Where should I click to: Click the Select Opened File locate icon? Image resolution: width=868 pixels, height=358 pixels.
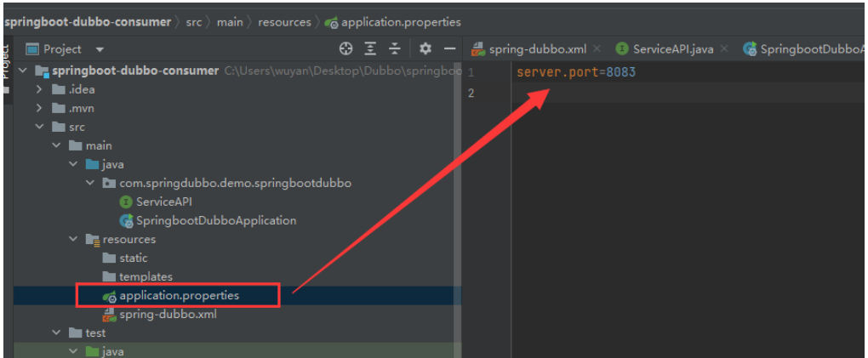346,49
